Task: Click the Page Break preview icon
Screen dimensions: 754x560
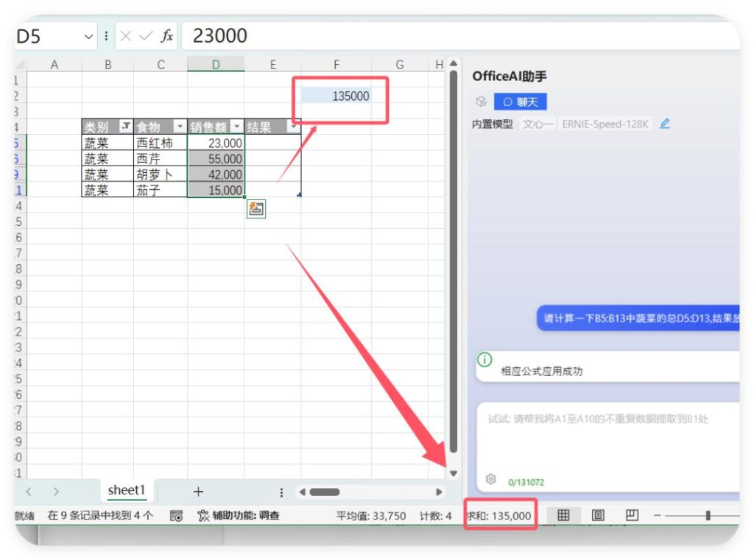Action: click(632, 516)
